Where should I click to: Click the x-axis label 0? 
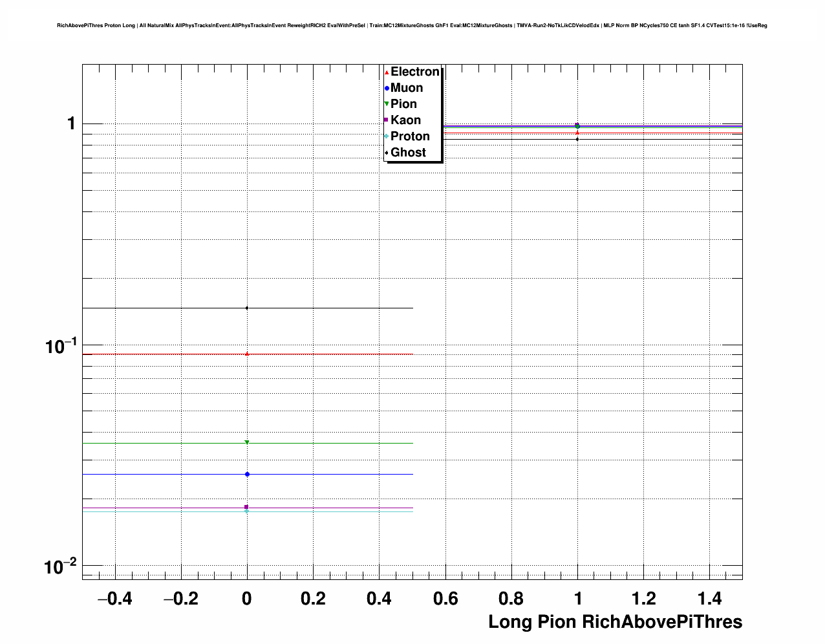coord(247,599)
